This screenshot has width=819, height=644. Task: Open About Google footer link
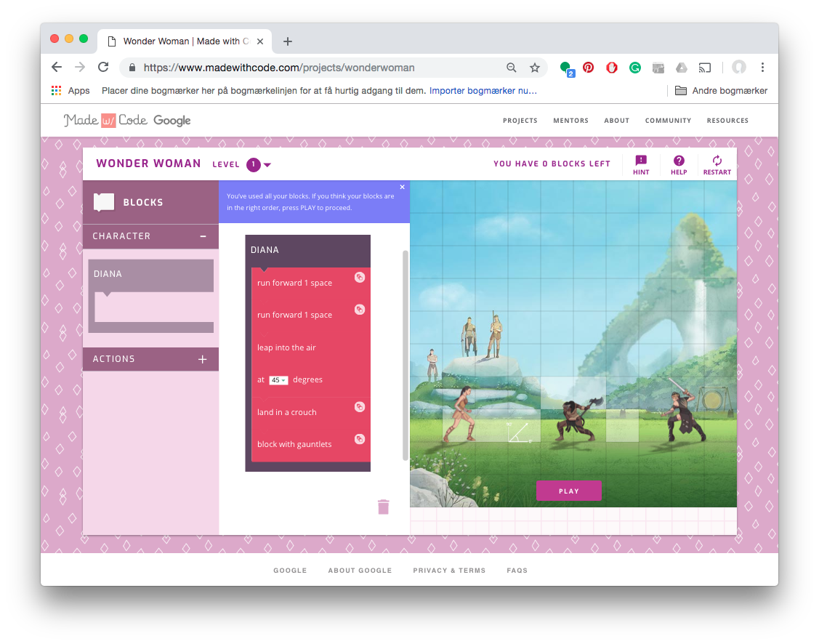360,571
